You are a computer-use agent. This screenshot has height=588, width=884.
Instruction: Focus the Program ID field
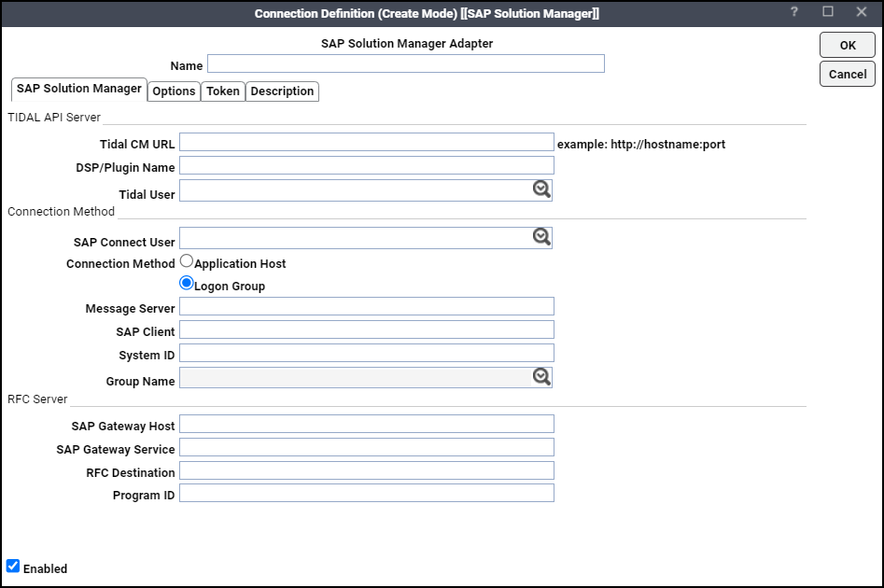click(x=367, y=493)
